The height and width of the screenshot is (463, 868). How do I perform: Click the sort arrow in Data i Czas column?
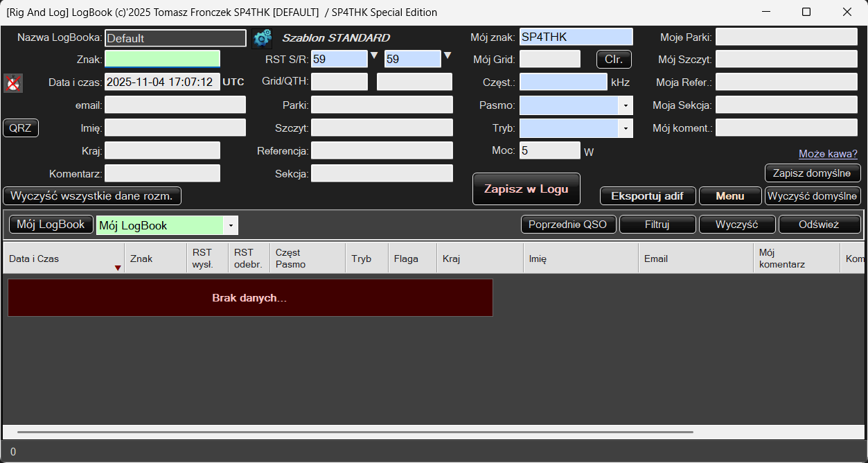coord(118,268)
